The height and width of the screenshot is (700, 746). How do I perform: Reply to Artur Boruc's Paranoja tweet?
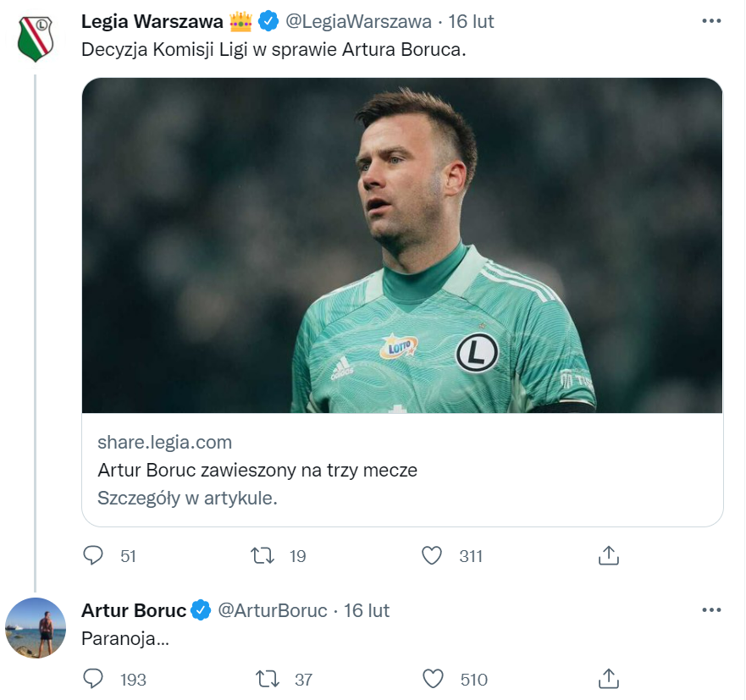tap(93, 679)
